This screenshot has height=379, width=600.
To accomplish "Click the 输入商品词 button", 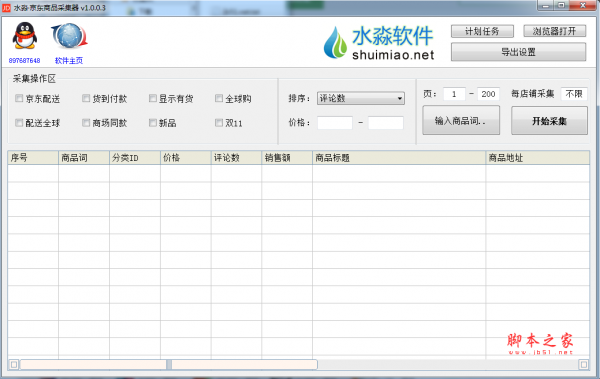I will tap(461, 120).
